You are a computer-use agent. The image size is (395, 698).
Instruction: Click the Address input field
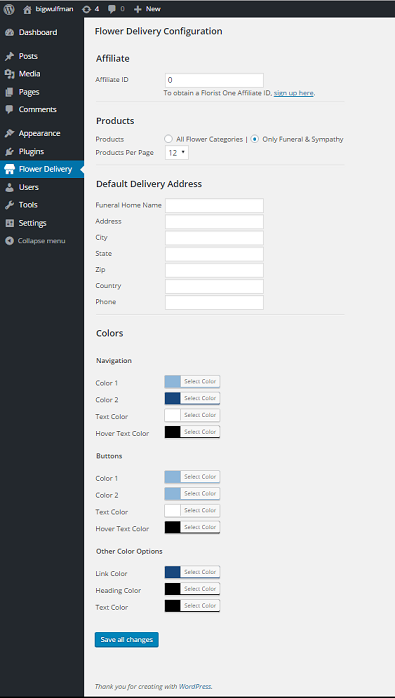pos(214,222)
